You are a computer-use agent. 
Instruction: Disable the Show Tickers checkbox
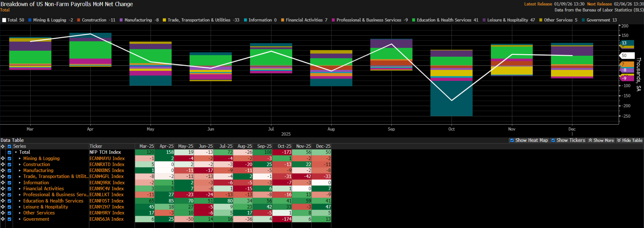click(553, 140)
